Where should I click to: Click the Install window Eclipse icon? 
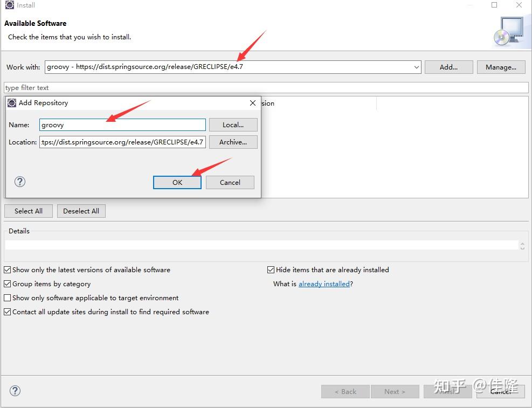(10, 5)
